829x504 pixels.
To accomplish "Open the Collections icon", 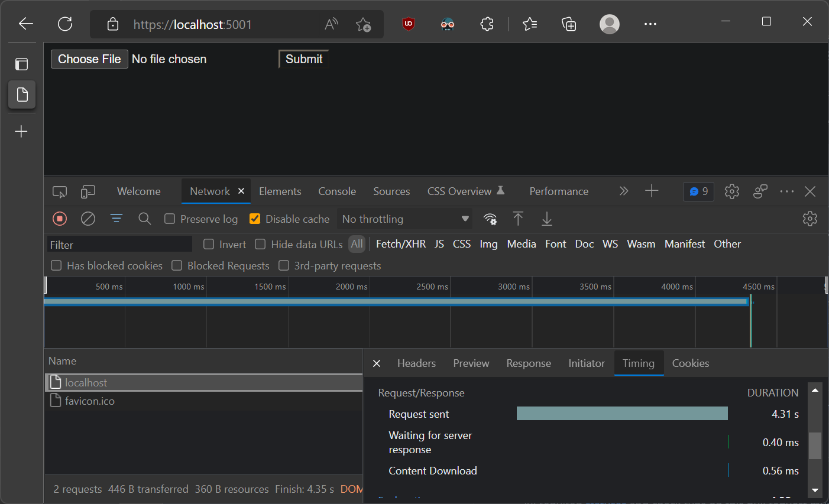I will [x=569, y=24].
